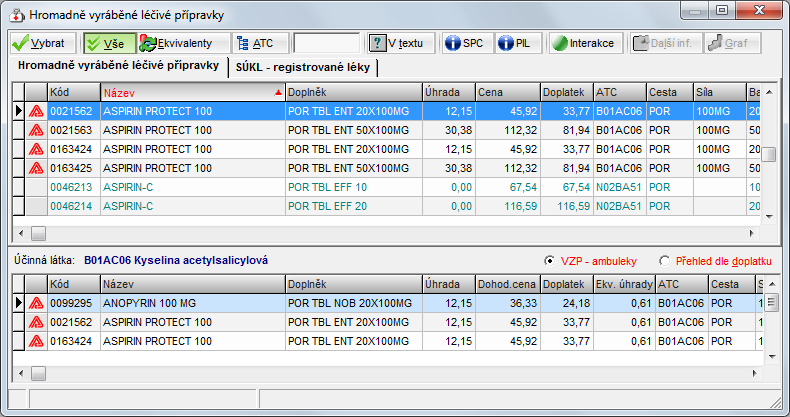The image size is (790, 417).
Task: Sort upper table by Cena column header
Action: 508,92
